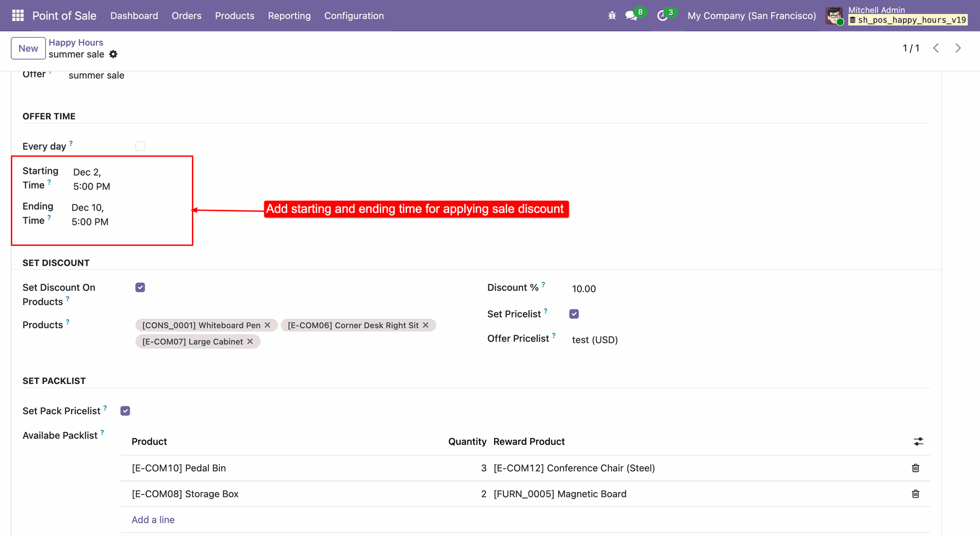Screen dimensions: 980x536
Task: Sort by the Reward Product column header
Action: tap(529, 442)
